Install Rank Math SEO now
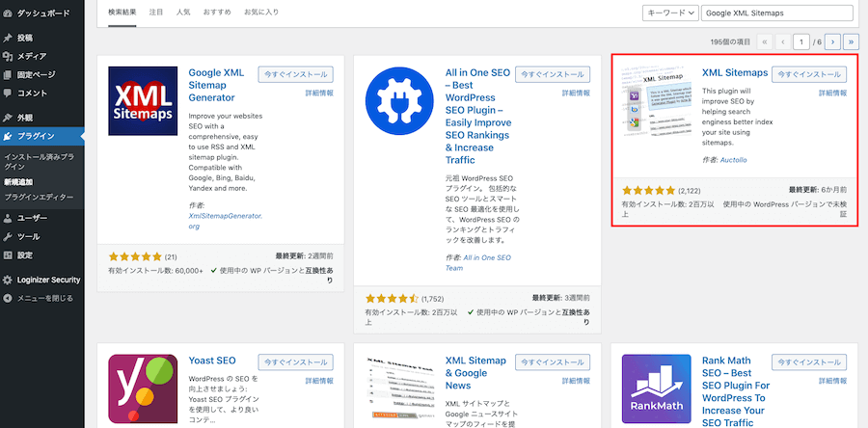868x428 pixels. [x=809, y=362]
